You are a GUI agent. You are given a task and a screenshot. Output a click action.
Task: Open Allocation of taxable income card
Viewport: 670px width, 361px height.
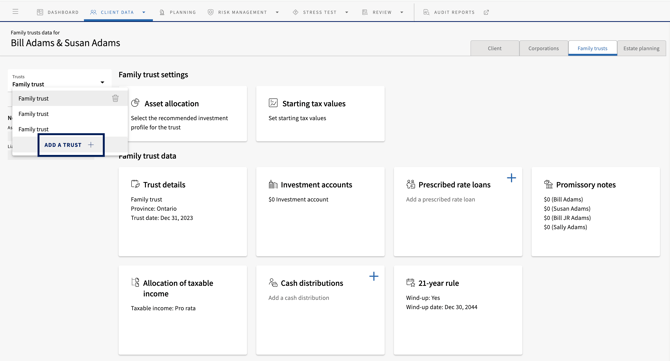point(183,310)
